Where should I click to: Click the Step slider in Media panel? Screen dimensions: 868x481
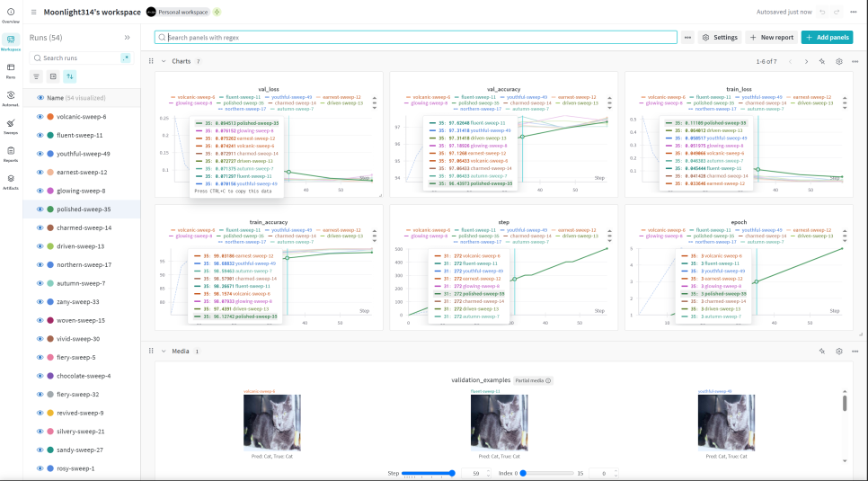pos(429,473)
